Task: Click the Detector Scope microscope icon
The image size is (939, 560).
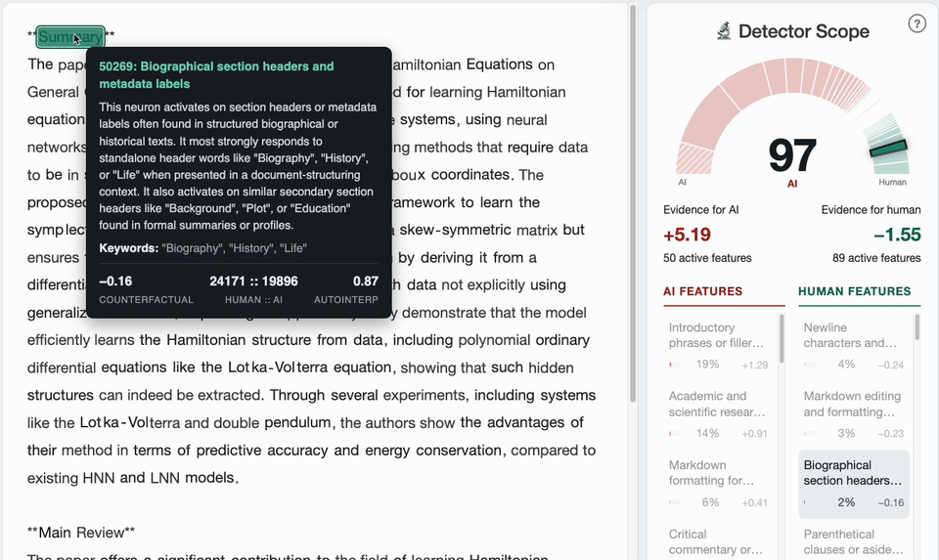Action: point(724,31)
